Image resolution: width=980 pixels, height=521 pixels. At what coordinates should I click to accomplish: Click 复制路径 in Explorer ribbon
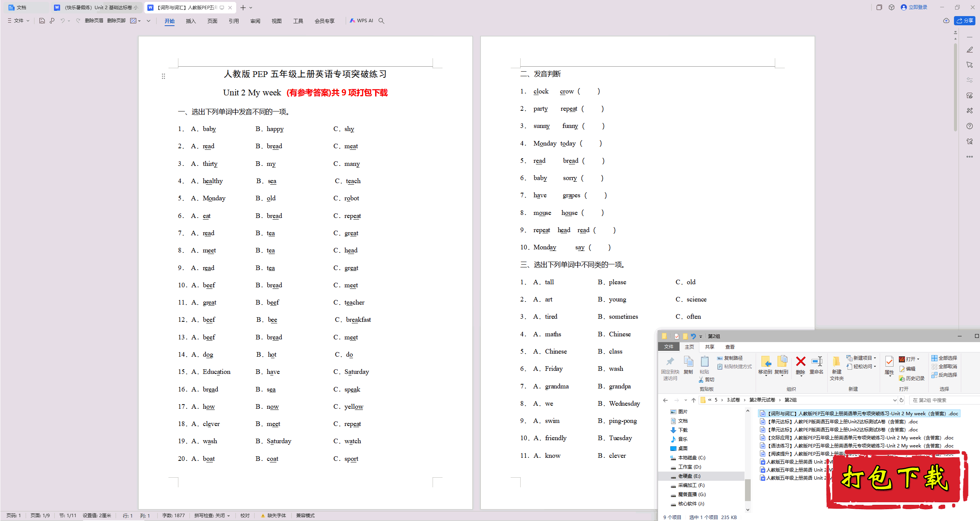pos(730,358)
